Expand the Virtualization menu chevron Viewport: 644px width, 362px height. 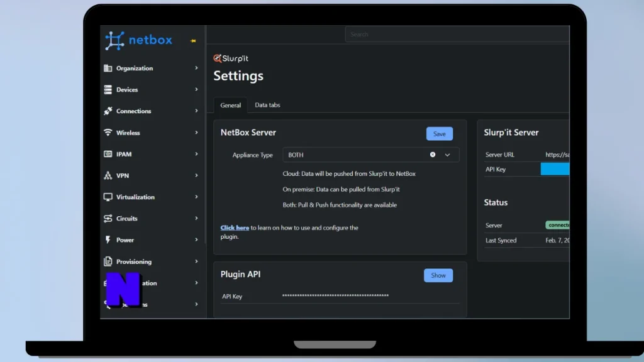click(x=196, y=197)
